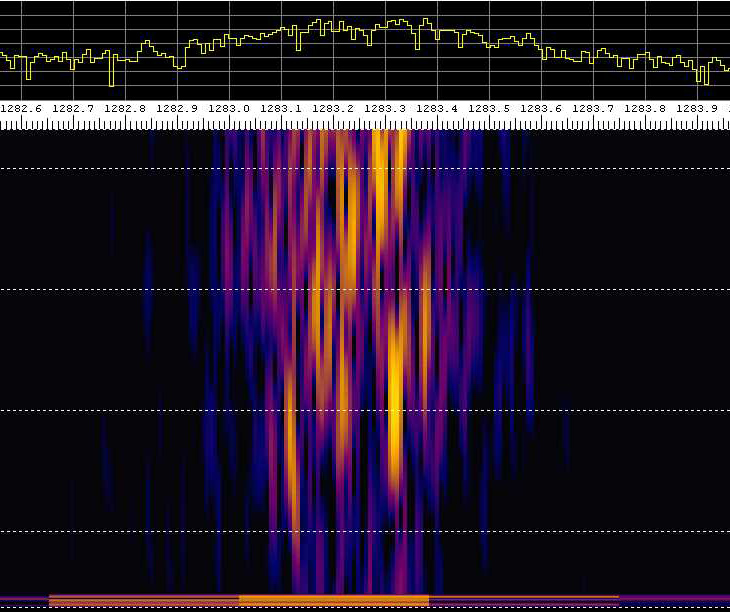Click the yellow waveform trace pane
The width and height of the screenshot is (730, 612).
[x=365, y=50]
